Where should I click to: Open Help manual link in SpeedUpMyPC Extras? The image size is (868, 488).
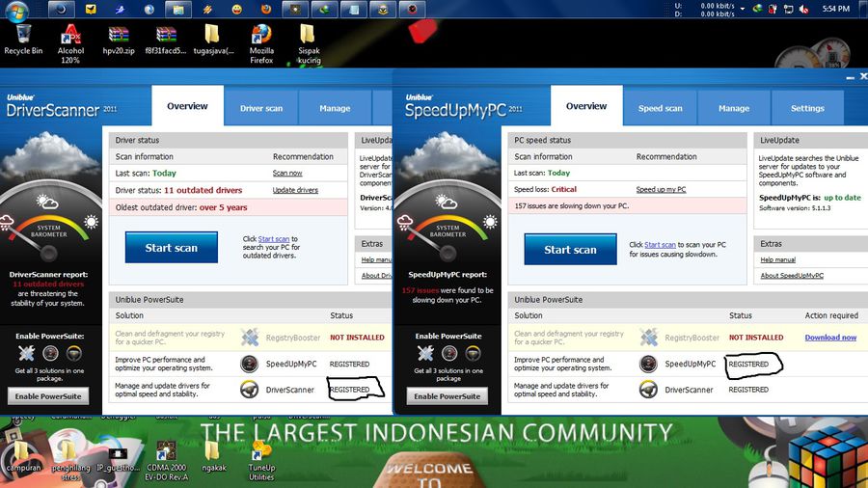coord(777,259)
